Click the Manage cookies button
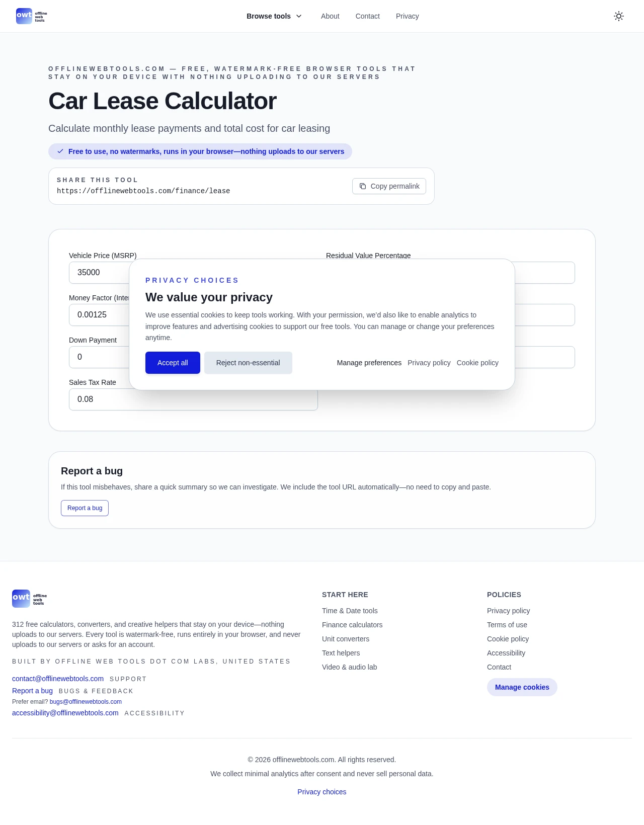644x825 pixels. pos(522,687)
